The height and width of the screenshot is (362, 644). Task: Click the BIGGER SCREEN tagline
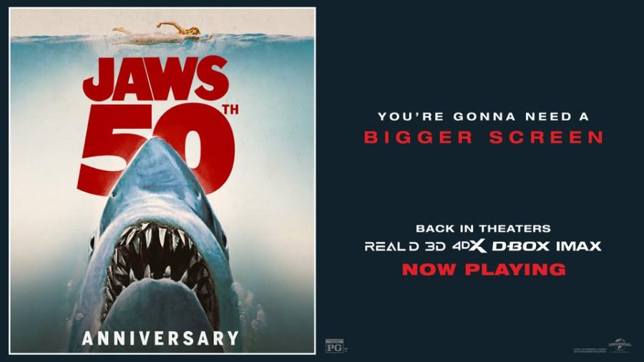[484, 137]
